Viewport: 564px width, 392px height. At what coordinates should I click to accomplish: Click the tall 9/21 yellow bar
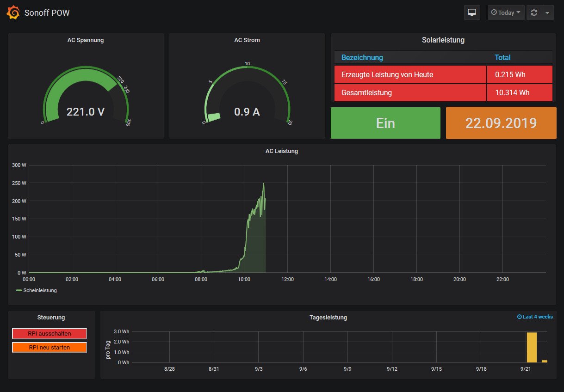532,347
